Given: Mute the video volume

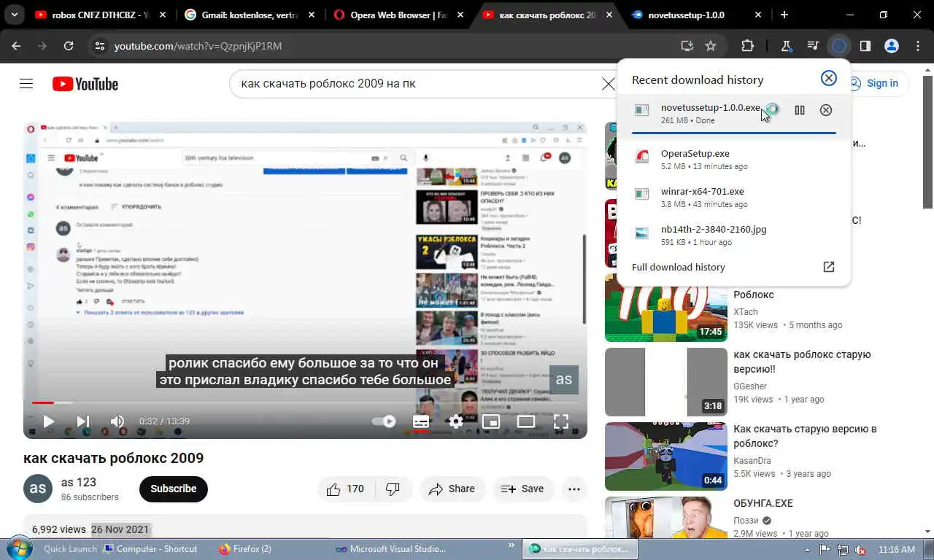Looking at the screenshot, I should click(117, 421).
